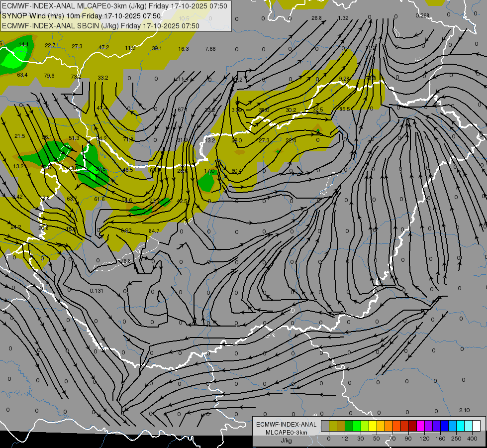The height and width of the screenshot is (448, 487).
Task: Click the legend tick value 160
Action: coord(440,439)
